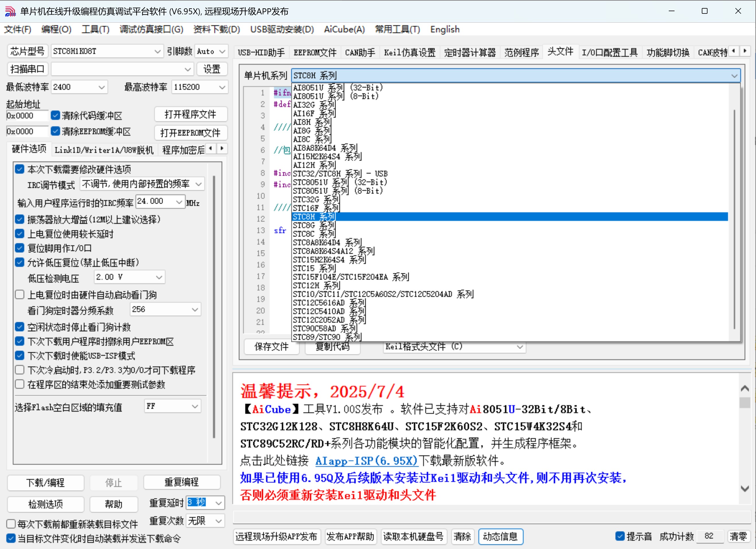Click 保存文件 button
The width and height of the screenshot is (756, 549).
point(271,347)
